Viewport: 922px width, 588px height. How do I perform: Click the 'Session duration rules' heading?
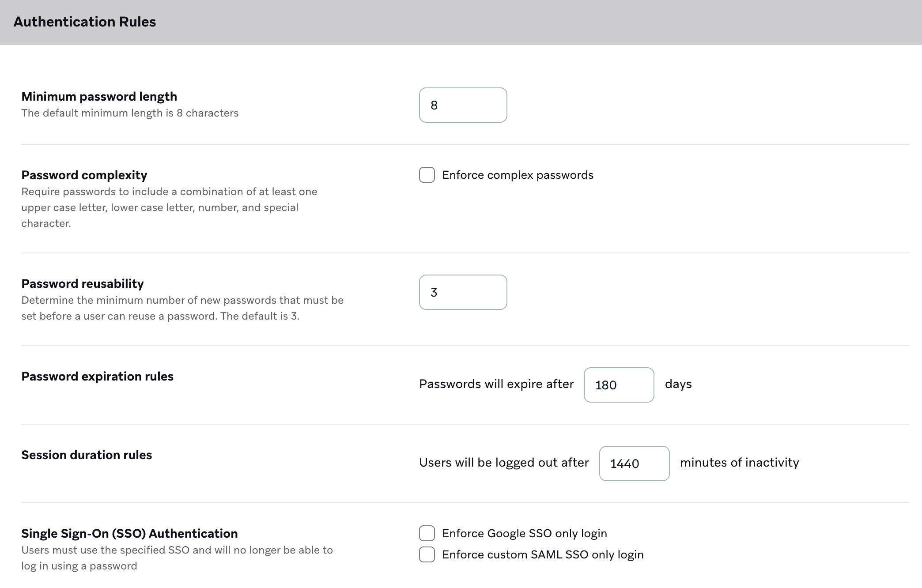point(87,455)
